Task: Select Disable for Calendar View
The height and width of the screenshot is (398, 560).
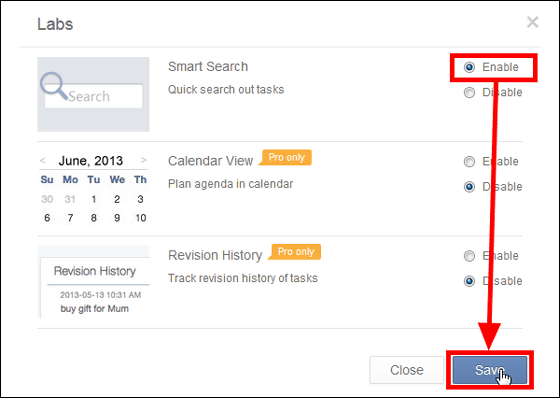Action: click(x=469, y=187)
